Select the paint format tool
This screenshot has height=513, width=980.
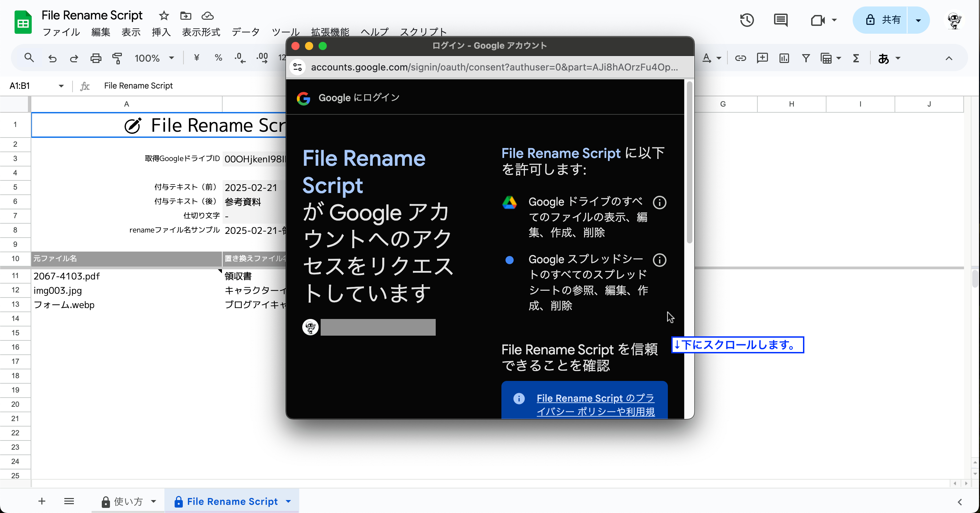(117, 58)
